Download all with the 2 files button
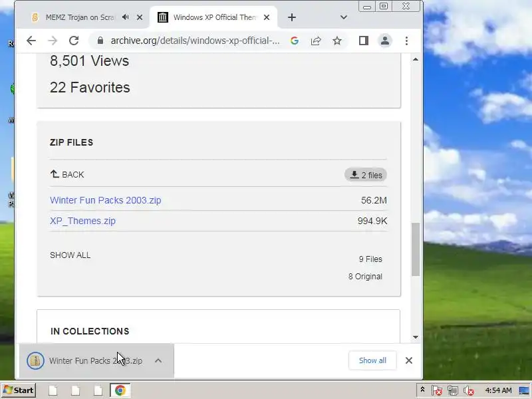The image size is (532, 399). (366, 175)
